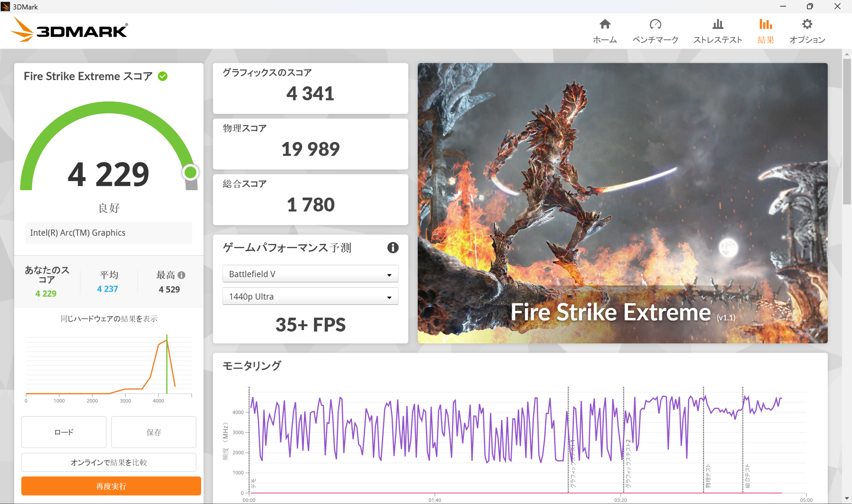Click dropdown arrow on Battlefield V selector

click(x=389, y=275)
